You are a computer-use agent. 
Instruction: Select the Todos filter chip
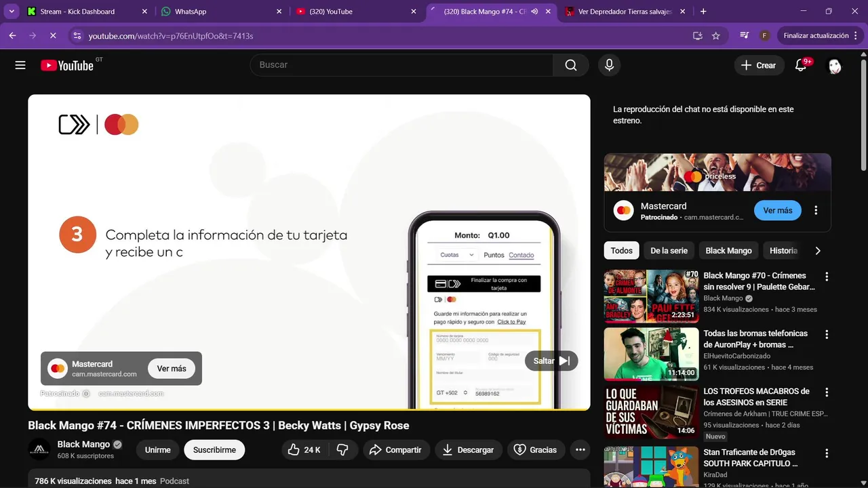[621, 251]
